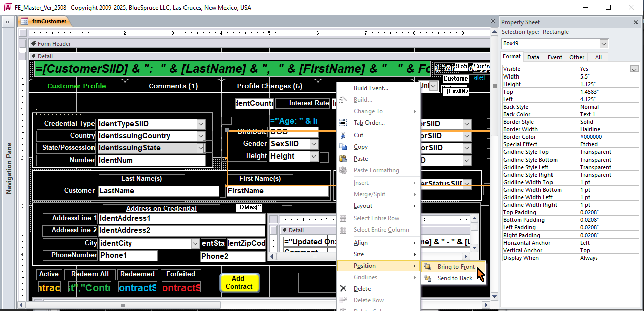
Task: Open the identCity combo box arrow
Action: click(x=195, y=243)
